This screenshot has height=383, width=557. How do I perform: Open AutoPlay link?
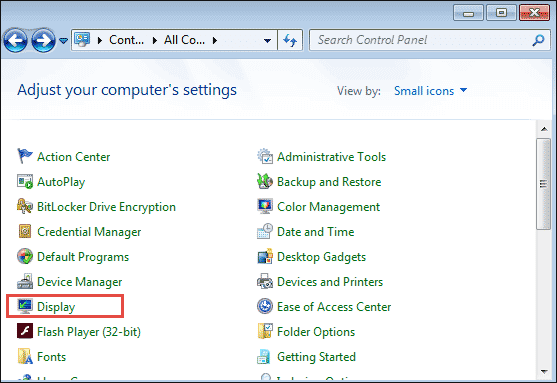coord(61,182)
